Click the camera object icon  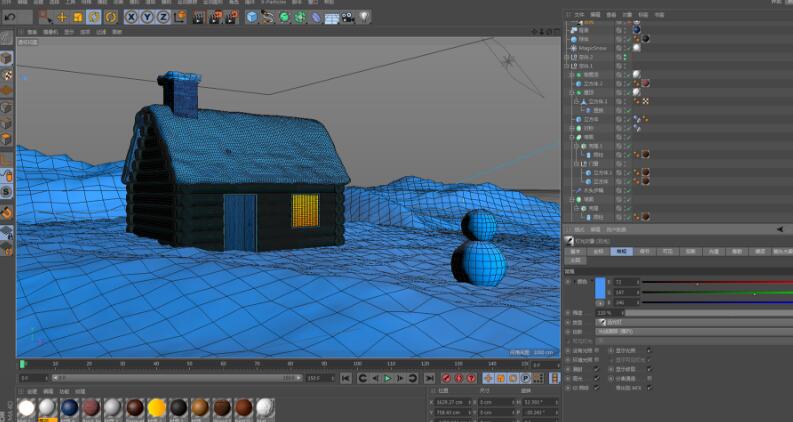(347, 17)
